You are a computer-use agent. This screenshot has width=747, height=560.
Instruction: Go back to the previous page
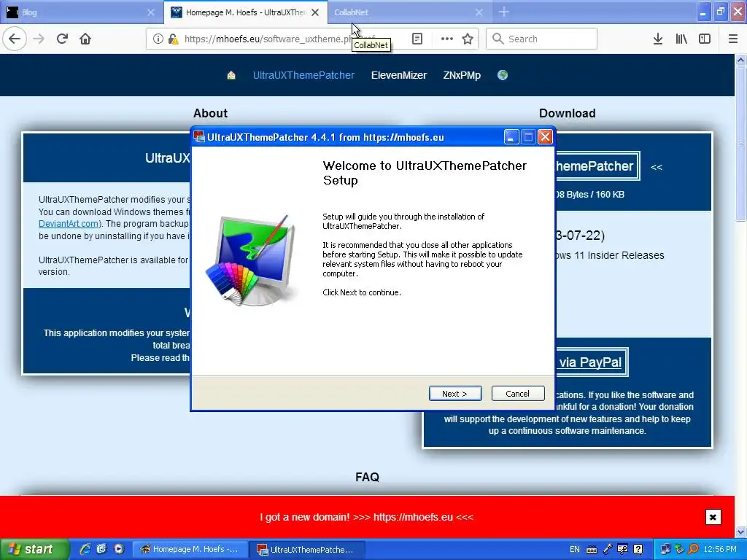15,39
